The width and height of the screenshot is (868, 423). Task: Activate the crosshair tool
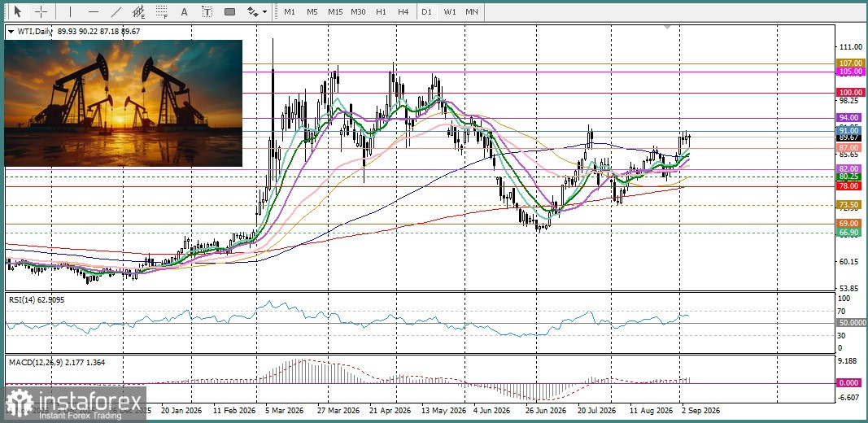(x=41, y=11)
